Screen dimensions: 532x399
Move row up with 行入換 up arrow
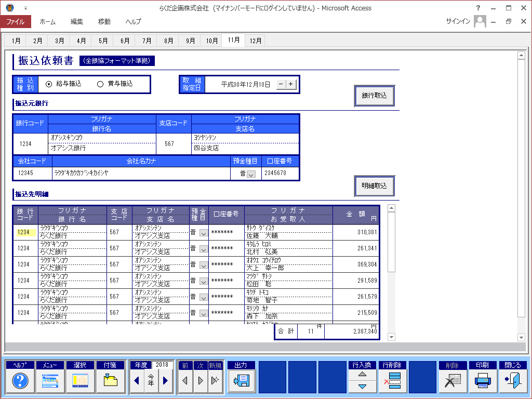coord(362,375)
